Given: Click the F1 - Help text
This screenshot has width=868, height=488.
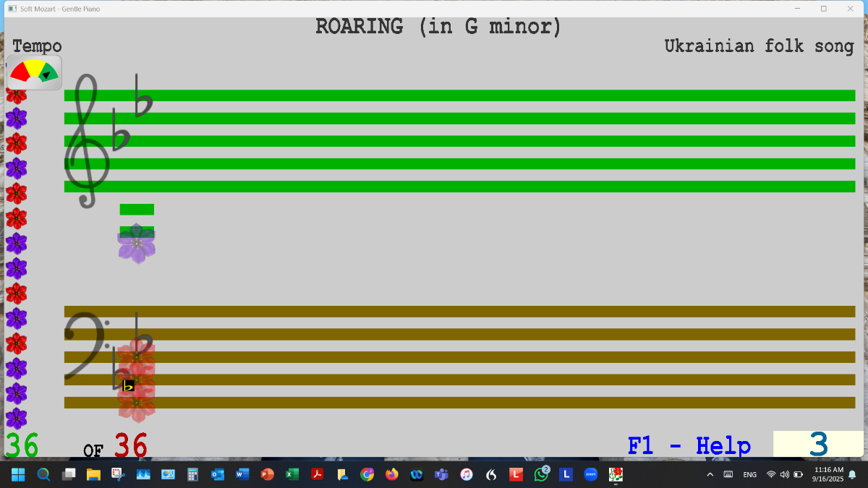Looking at the screenshot, I should tap(689, 445).
